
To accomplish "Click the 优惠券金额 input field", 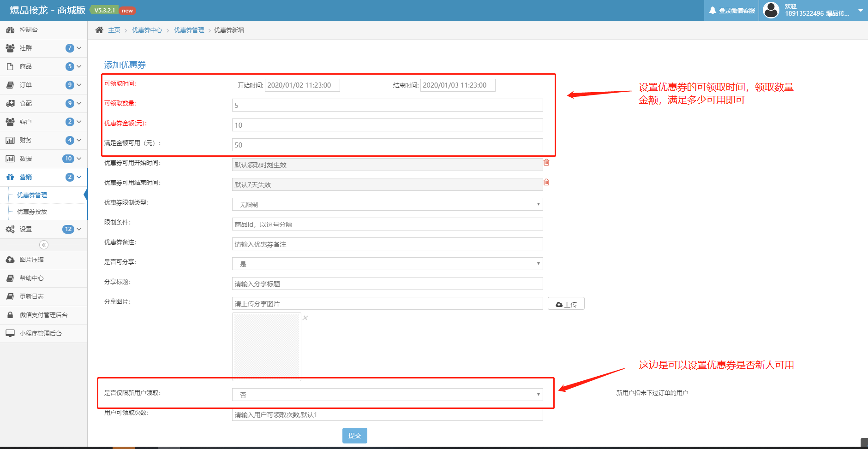I will pyautogui.click(x=387, y=125).
